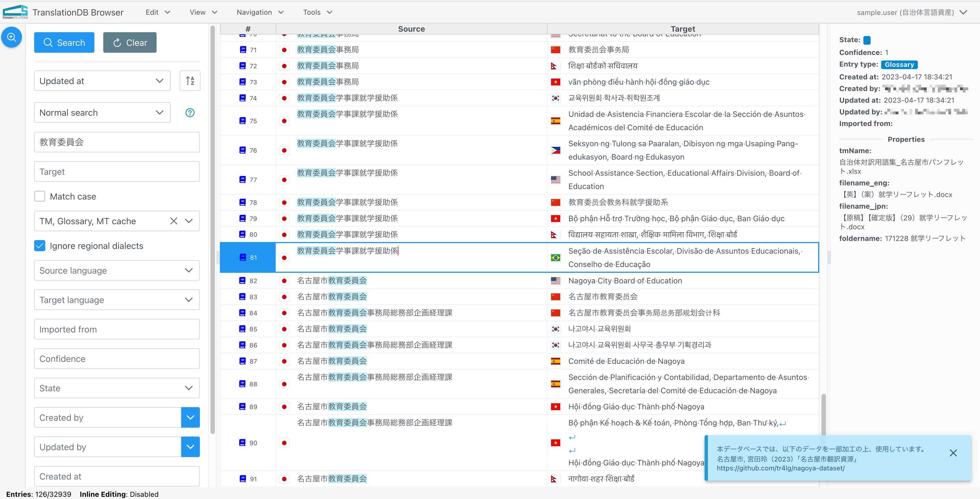Dismiss the data source notification popup

click(953, 453)
